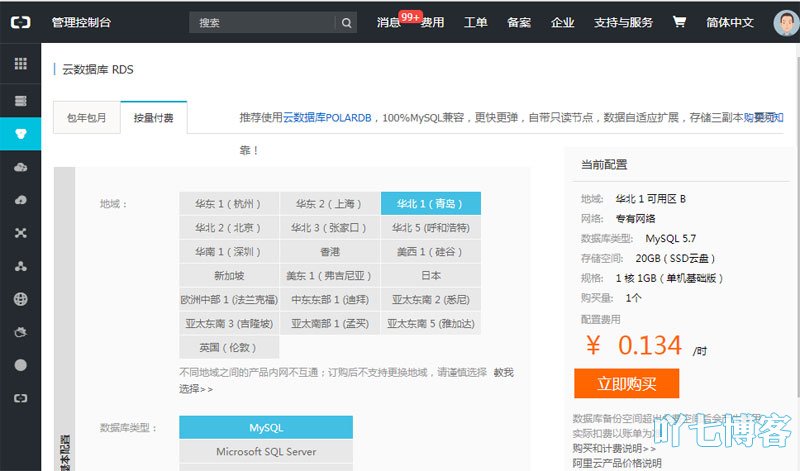
Task: Open the cloud disk sidebar icon
Action: [20, 167]
